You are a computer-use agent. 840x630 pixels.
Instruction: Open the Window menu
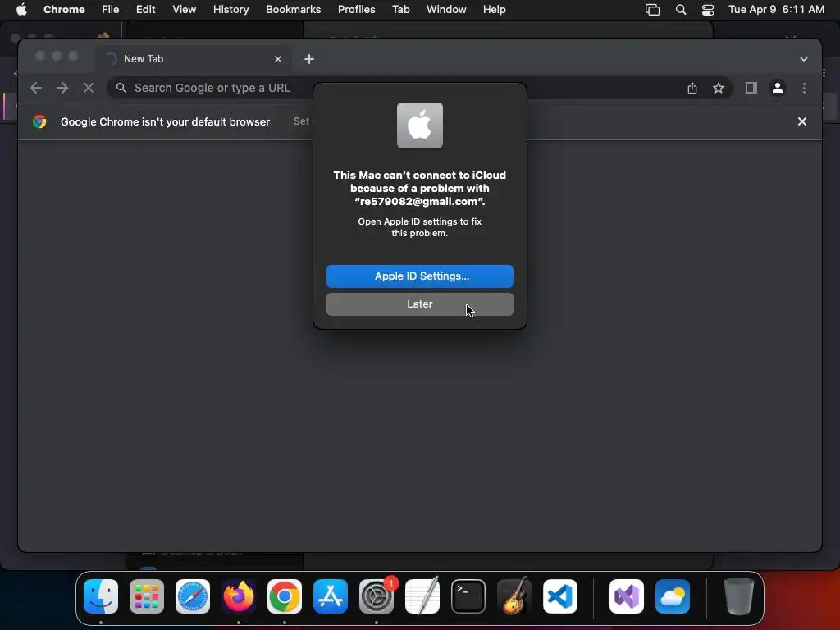click(x=446, y=9)
